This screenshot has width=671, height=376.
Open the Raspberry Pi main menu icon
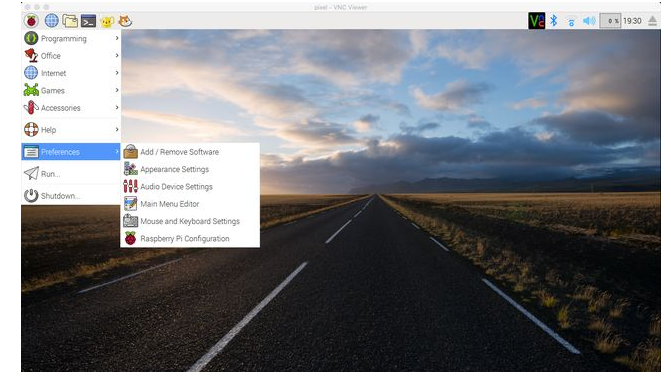[31, 21]
